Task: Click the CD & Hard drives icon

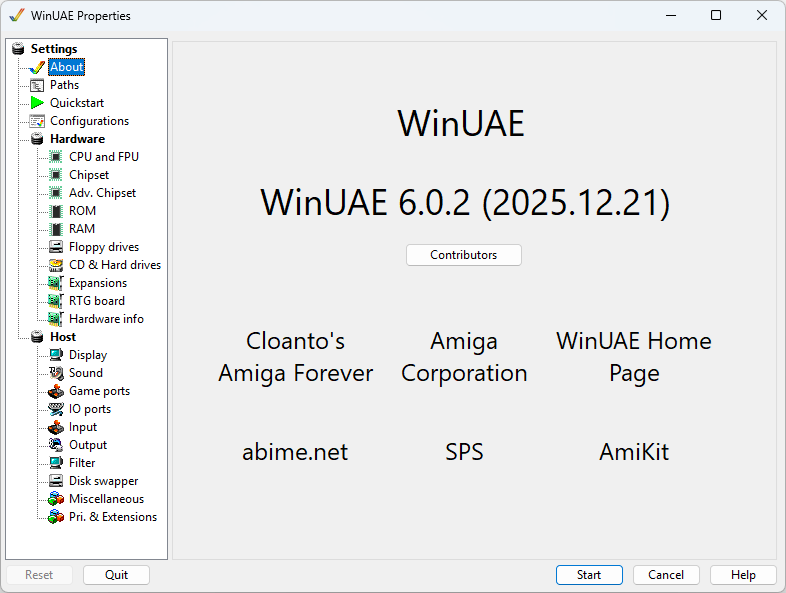Action: tap(56, 265)
